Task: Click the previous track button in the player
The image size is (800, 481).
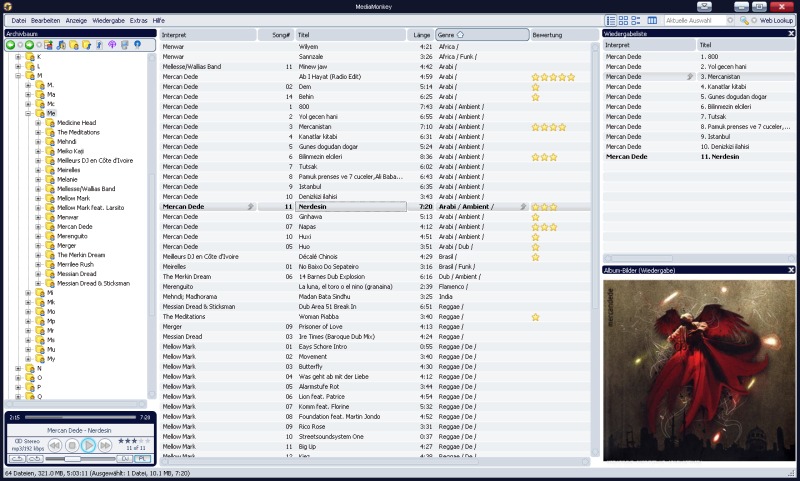Action: (55, 445)
